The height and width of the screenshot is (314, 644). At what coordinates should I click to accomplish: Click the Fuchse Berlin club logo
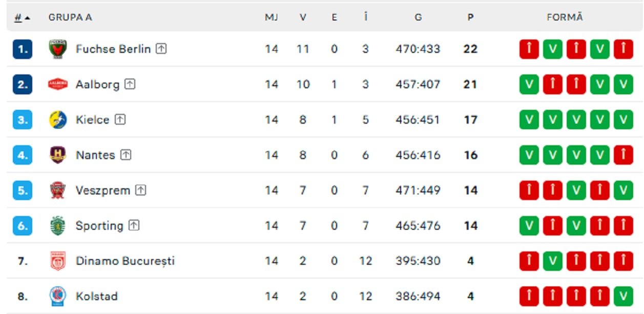coord(57,49)
